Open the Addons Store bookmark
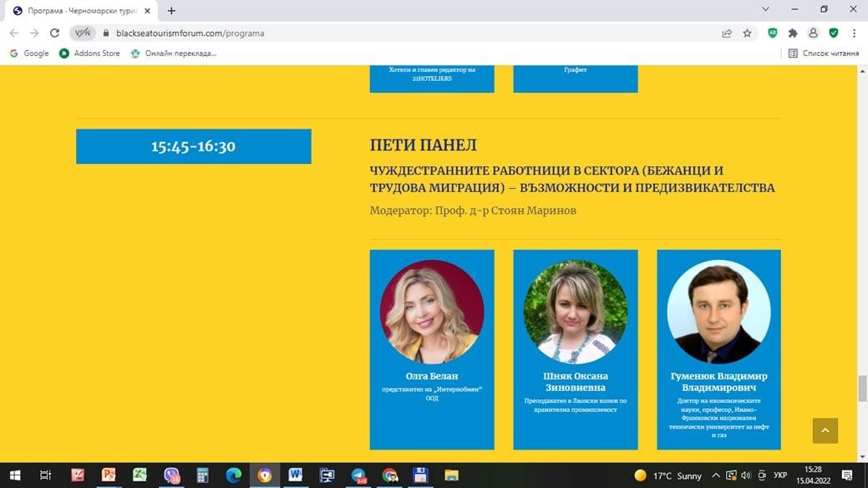 pyautogui.click(x=89, y=53)
